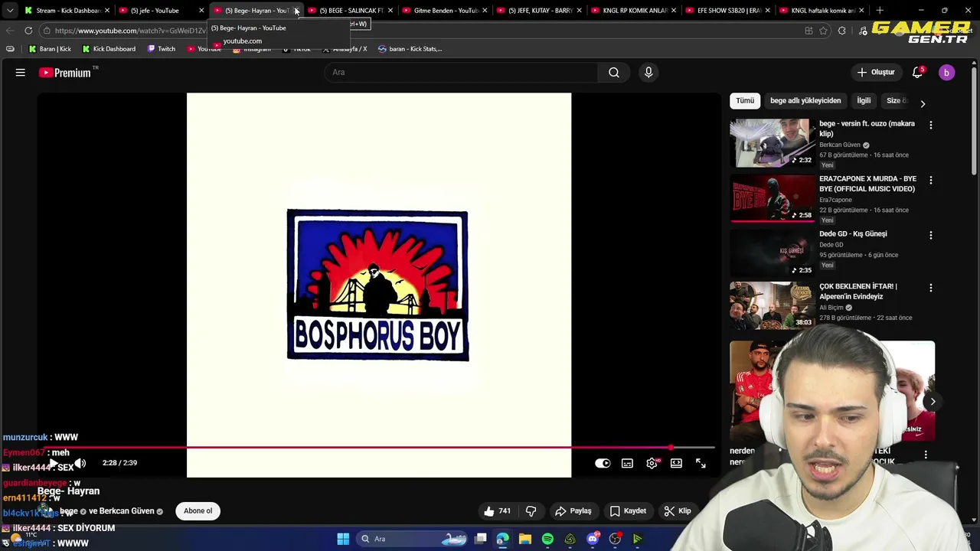Show more filter chips with right arrow
Viewport: 980px width, 551px height.
pyautogui.click(x=923, y=103)
